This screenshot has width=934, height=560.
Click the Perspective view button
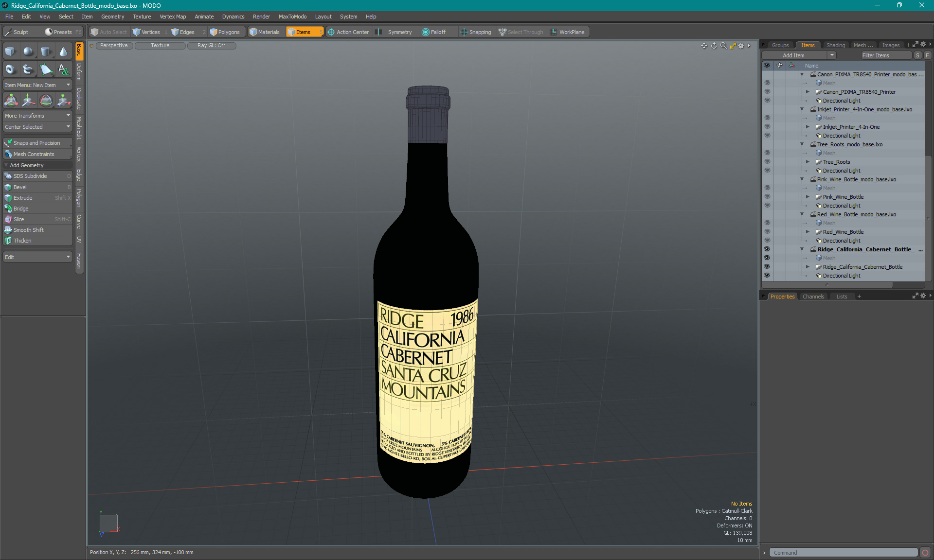(x=114, y=46)
